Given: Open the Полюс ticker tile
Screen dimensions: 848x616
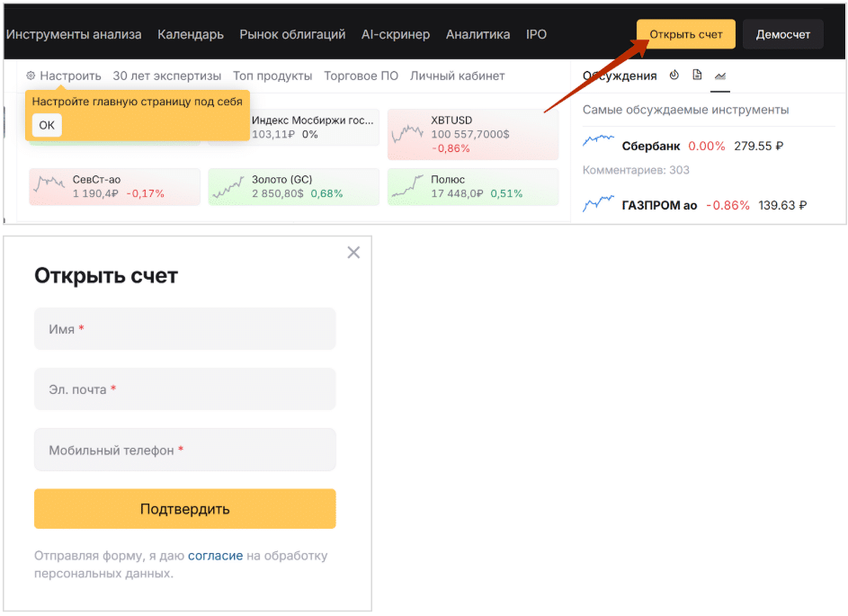Looking at the screenshot, I should point(473,186).
